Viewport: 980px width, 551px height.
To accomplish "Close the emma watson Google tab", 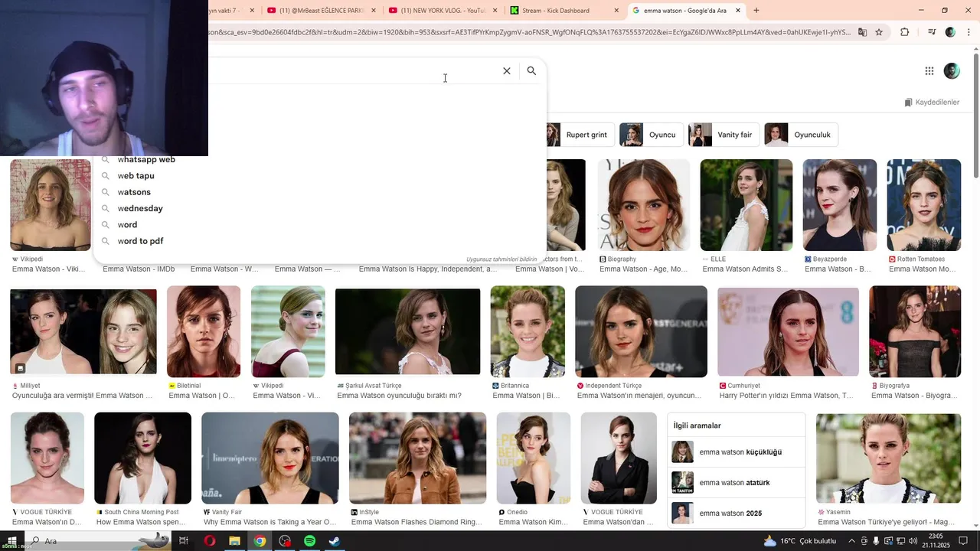I will pos(738,11).
